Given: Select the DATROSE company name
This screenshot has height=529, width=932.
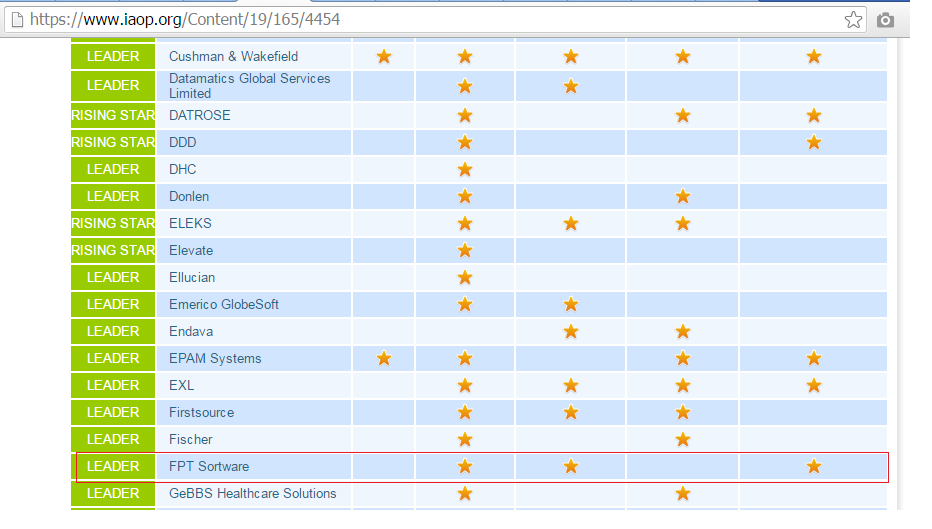Looking at the screenshot, I should (200, 115).
